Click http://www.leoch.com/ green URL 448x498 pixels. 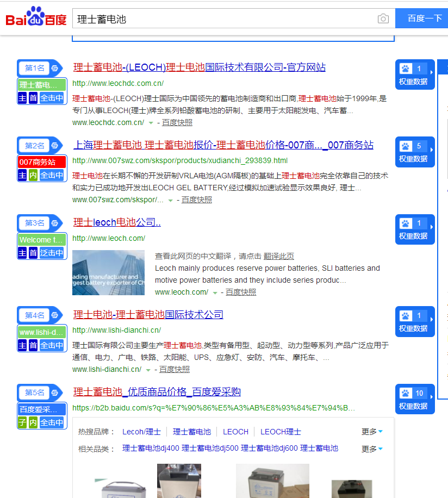(x=109, y=239)
